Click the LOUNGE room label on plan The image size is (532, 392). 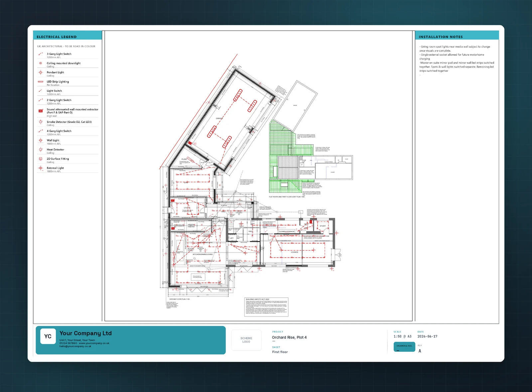coord(295,252)
